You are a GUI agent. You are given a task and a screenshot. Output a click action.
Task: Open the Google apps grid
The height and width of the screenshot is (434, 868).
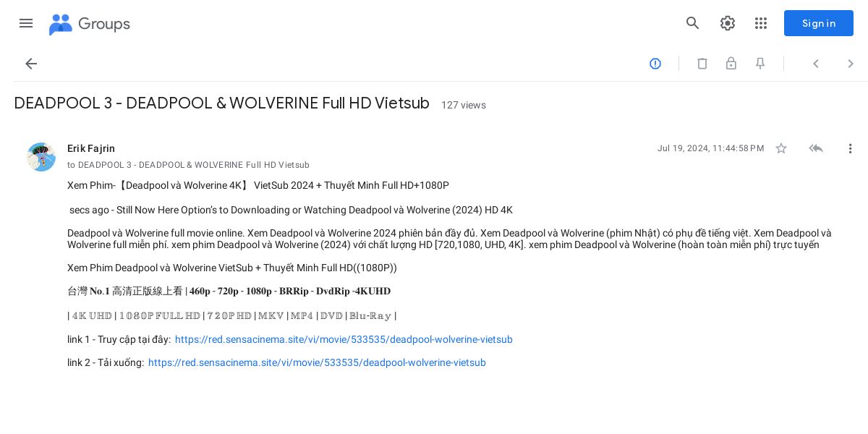click(761, 23)
